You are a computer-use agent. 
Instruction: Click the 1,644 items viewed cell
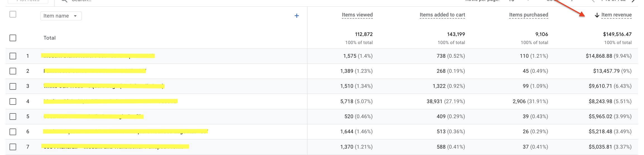click(x=356, y=132)
